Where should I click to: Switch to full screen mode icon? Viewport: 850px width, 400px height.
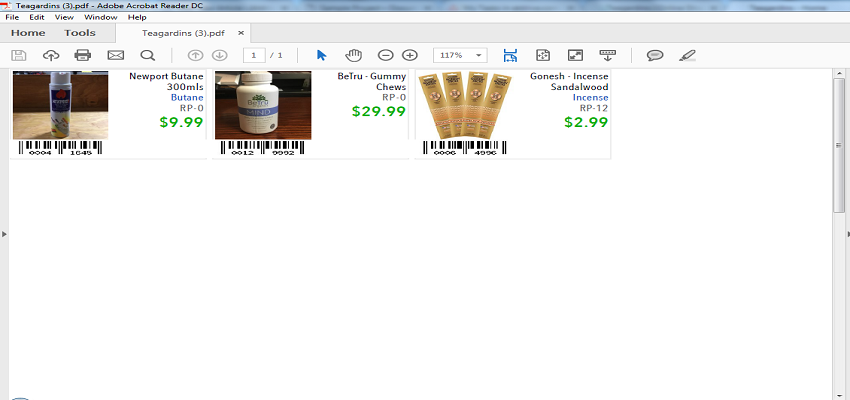click(x=575, y=55)
